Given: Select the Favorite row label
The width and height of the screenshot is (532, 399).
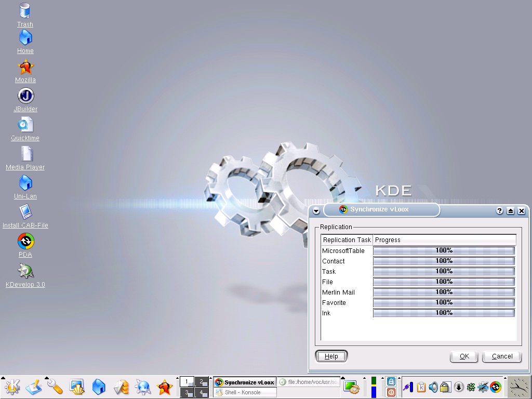Looking at the screenshot, I should (334, 303).
